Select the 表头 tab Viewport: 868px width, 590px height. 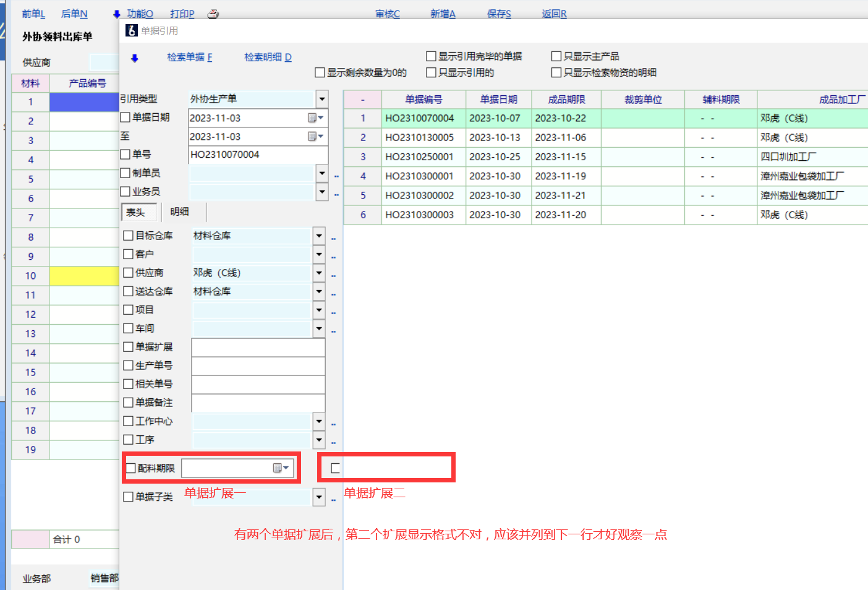[136, 212]
